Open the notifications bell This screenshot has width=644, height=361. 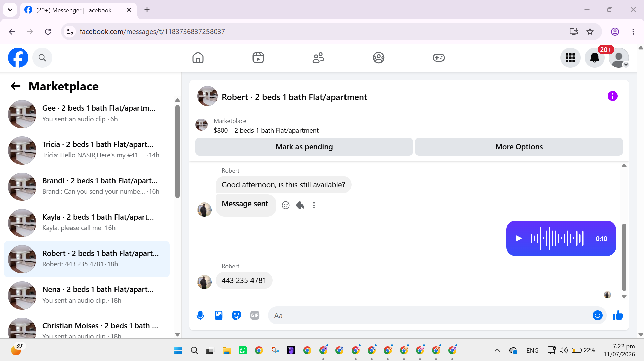tap(594, 58)
